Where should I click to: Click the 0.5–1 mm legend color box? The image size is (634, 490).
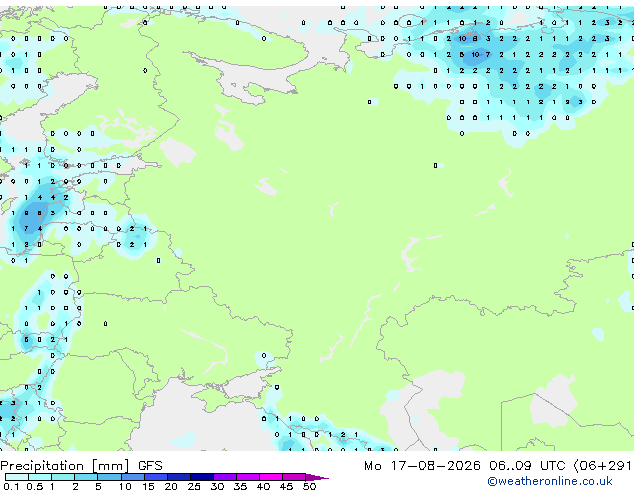coord(40,477)
